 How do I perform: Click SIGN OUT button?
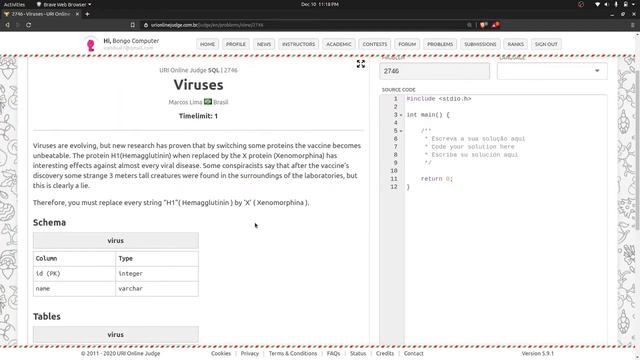coord(546,44)
